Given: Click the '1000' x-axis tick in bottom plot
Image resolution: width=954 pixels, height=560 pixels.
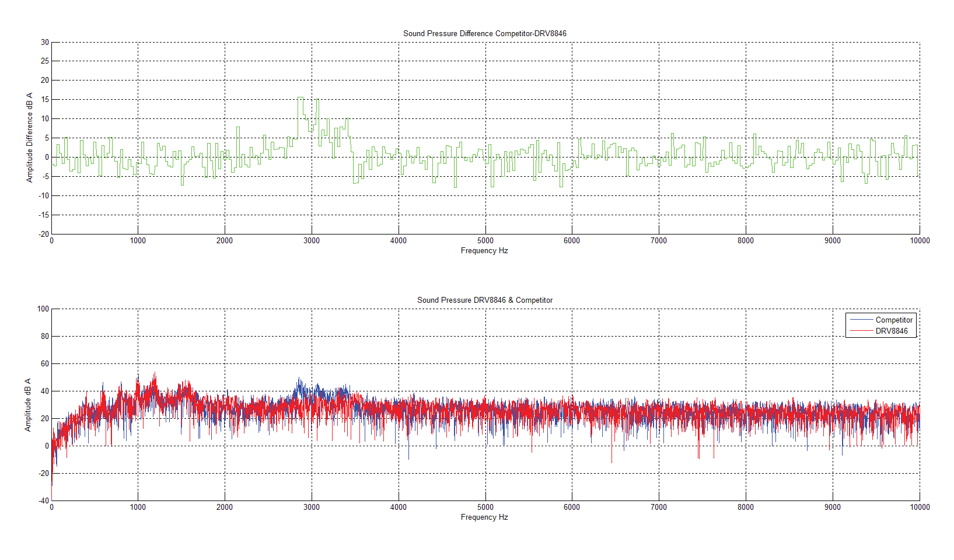Looking at the screenshot, I should click(x=138, y=507).
